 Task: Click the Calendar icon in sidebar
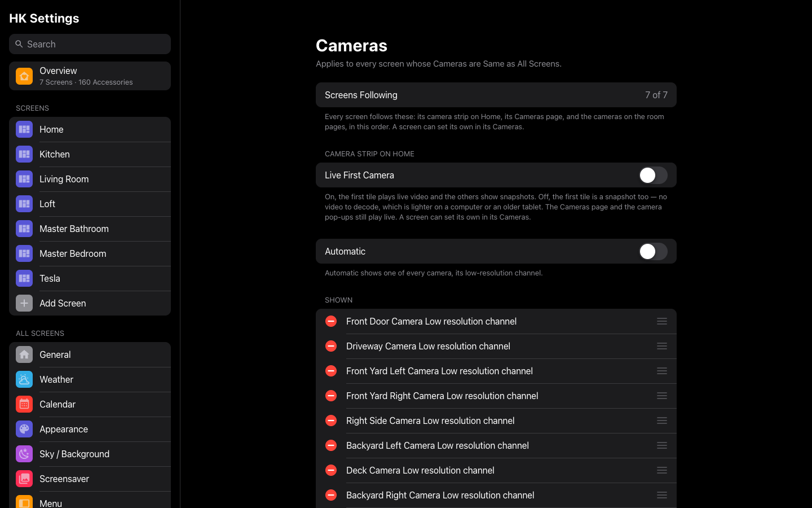tap(24, 404)
